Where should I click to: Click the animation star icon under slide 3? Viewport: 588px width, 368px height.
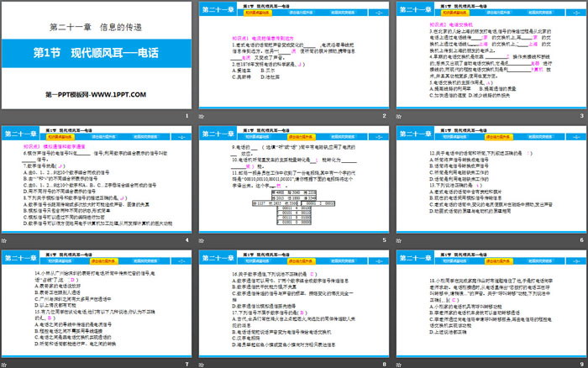point(399,116)
